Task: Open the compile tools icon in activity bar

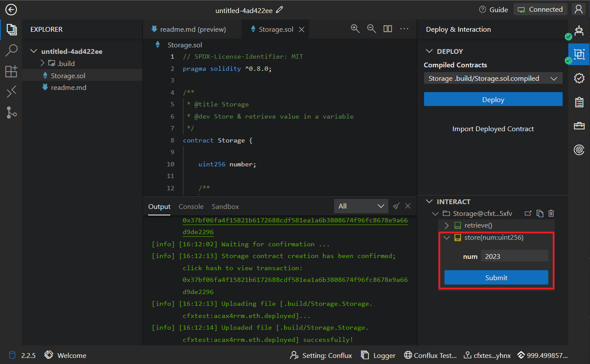Action: (11, 92)
